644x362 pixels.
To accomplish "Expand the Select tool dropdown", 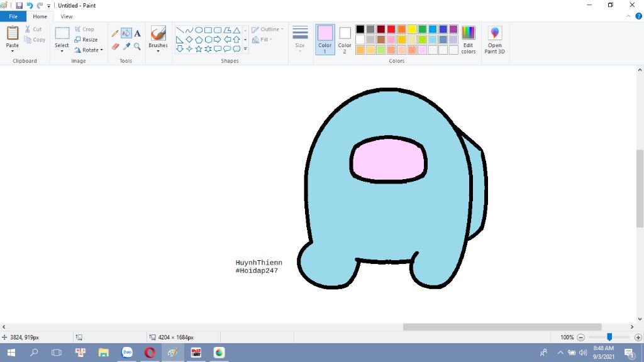I will coord(62,50).
